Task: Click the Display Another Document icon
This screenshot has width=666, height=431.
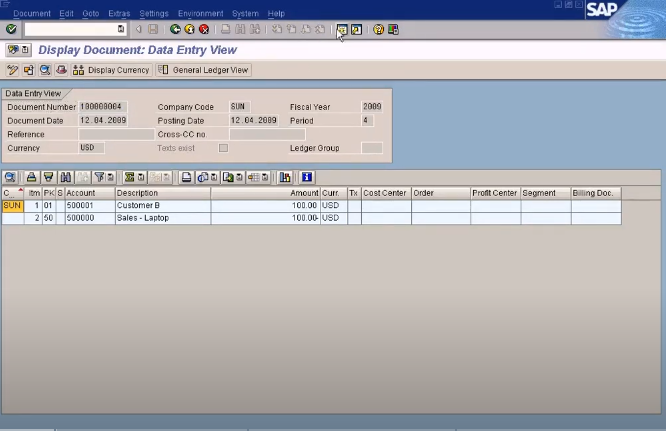Action: (x=28, y=70)
